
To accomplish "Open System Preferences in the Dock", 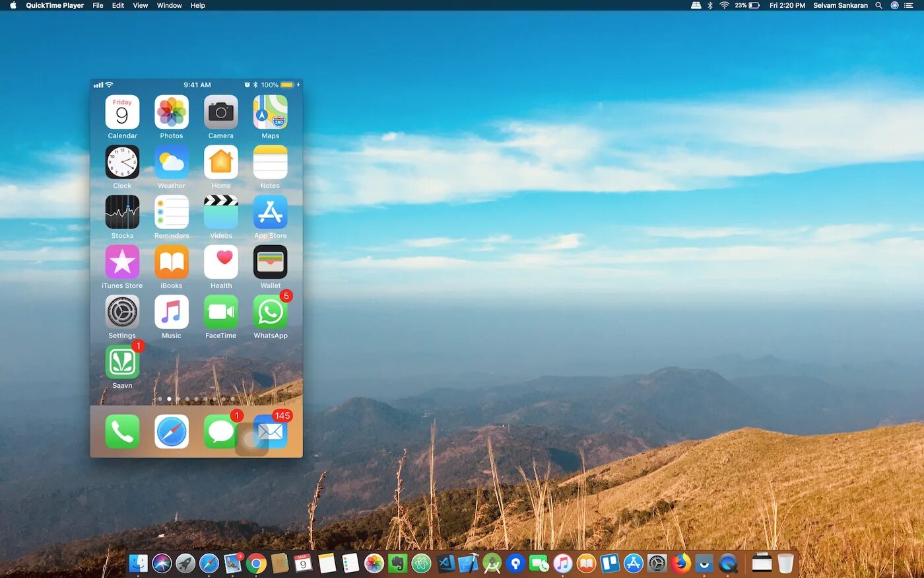I will (x=657, y=563).
